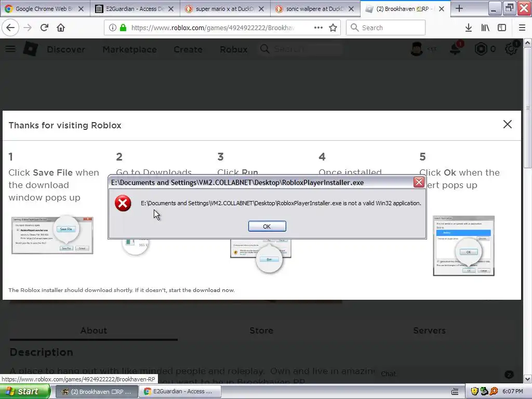Open Marketplace in Roblox navigation
Image resolution: width=532 pixels, height=399 pixels.
129,49
